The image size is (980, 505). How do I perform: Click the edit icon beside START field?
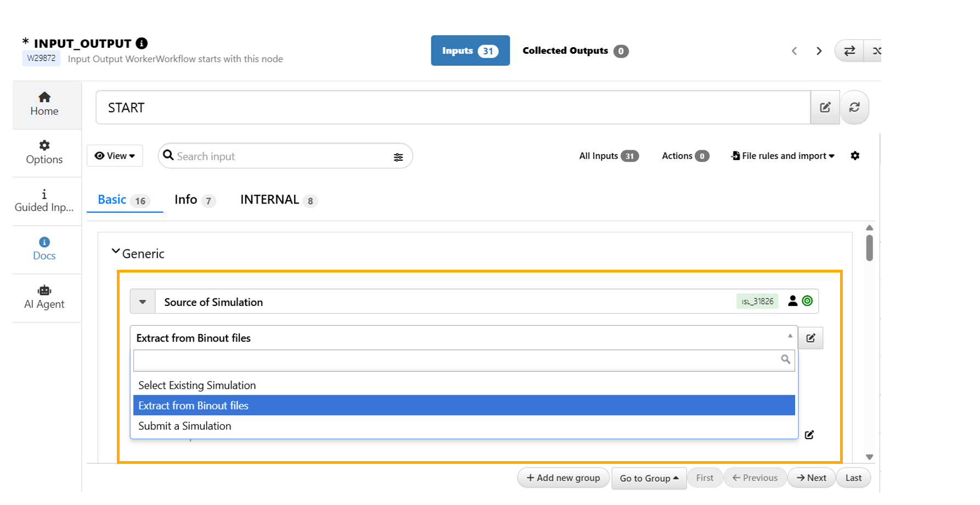(825, 107)
